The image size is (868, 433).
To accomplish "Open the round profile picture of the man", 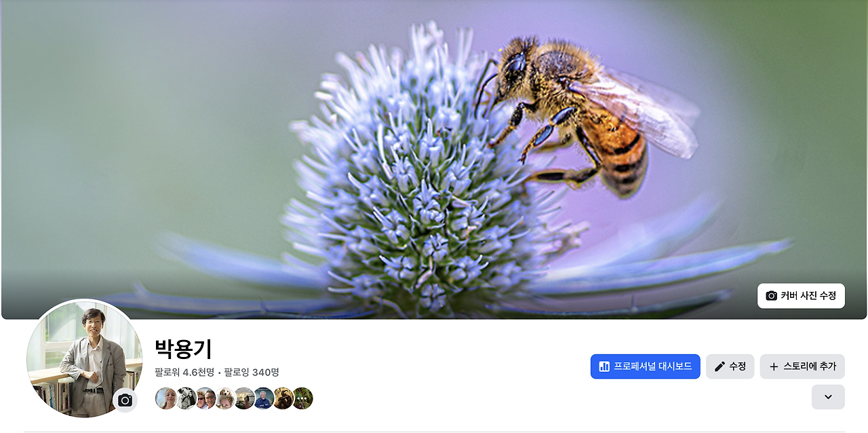I will (85, 358).
